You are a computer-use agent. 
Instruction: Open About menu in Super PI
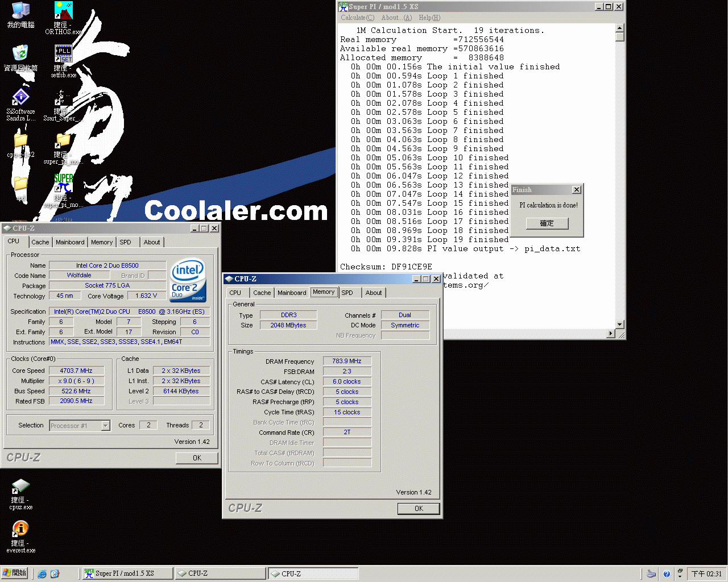[396, 18]
